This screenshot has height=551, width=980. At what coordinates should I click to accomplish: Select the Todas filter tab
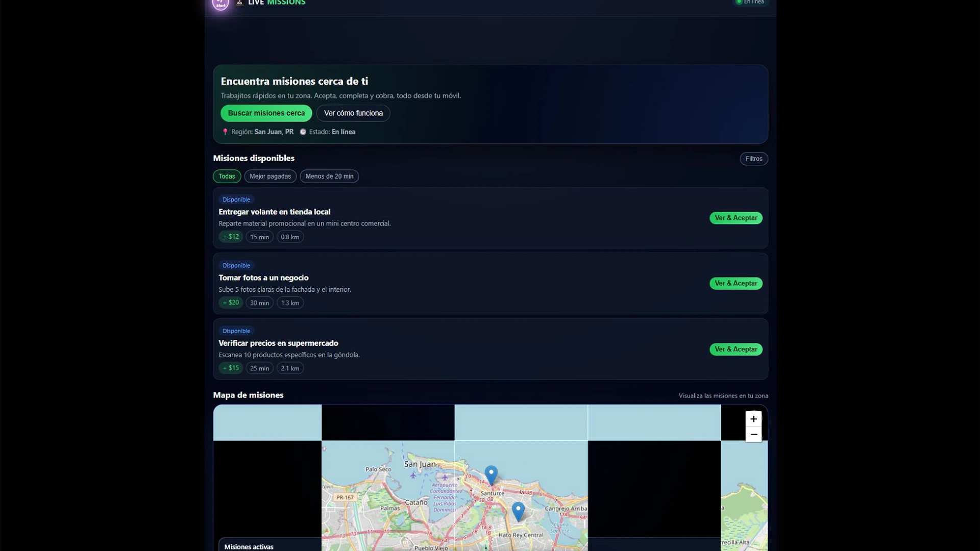click(x=227, y=176)
